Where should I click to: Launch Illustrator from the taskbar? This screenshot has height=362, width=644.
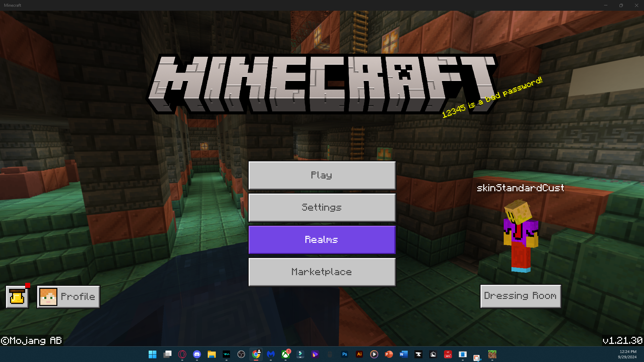[359, 354]
